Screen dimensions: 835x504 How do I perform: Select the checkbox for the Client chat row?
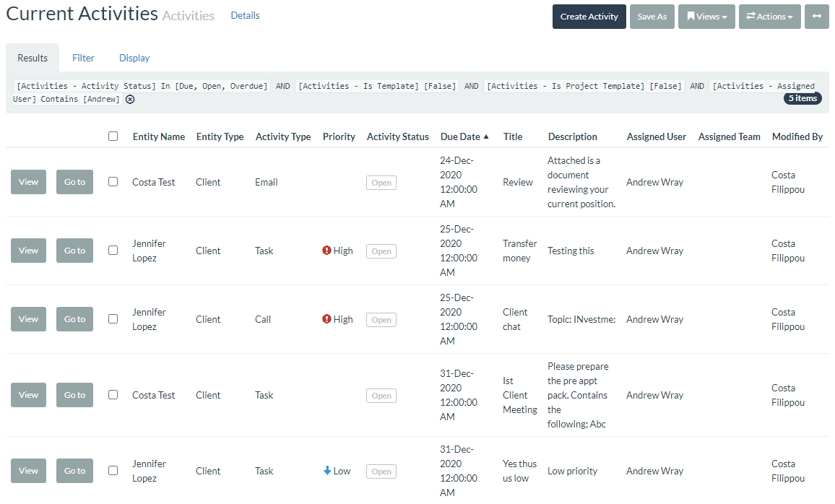click(x=113, y=319)
